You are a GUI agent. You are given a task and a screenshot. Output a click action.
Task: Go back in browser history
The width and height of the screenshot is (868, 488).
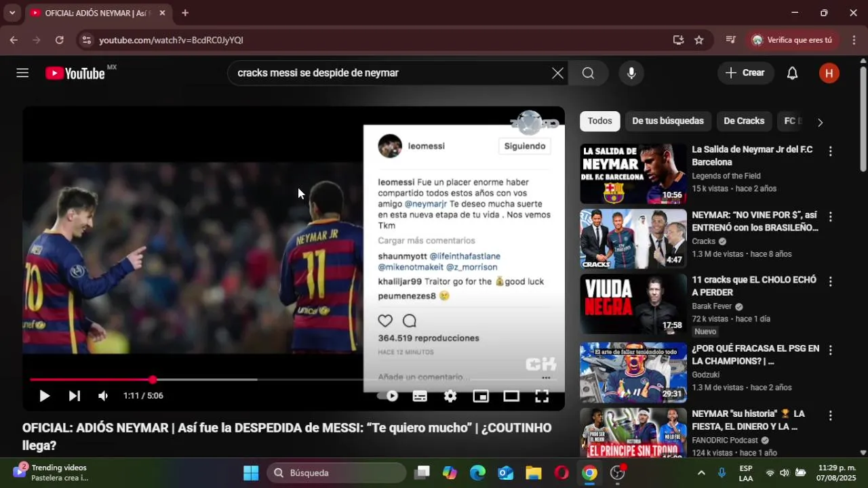pos(14,40)
